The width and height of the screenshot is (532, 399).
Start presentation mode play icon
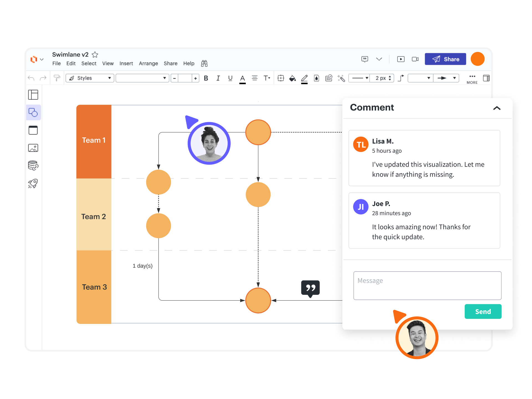coord(400,59)
